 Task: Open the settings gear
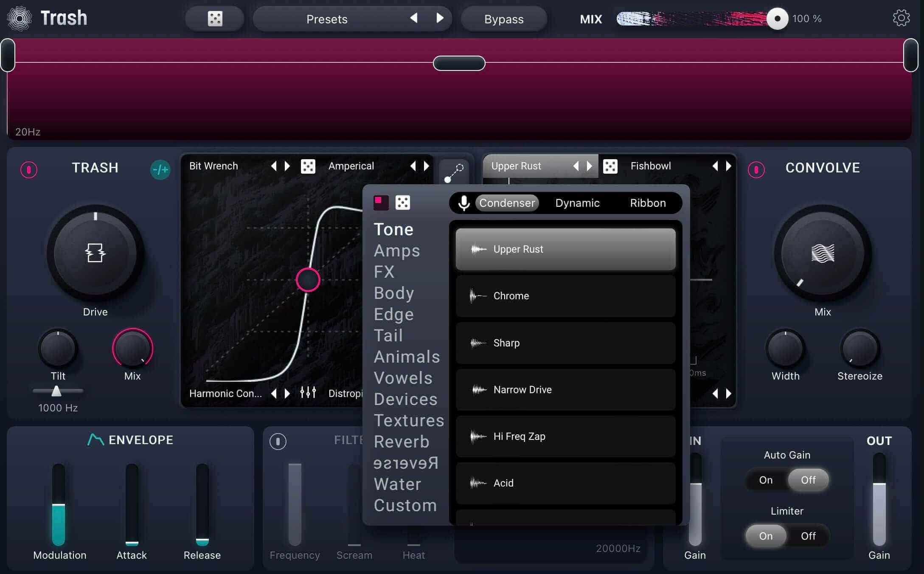pyautogui.click(x=901, y=18)
